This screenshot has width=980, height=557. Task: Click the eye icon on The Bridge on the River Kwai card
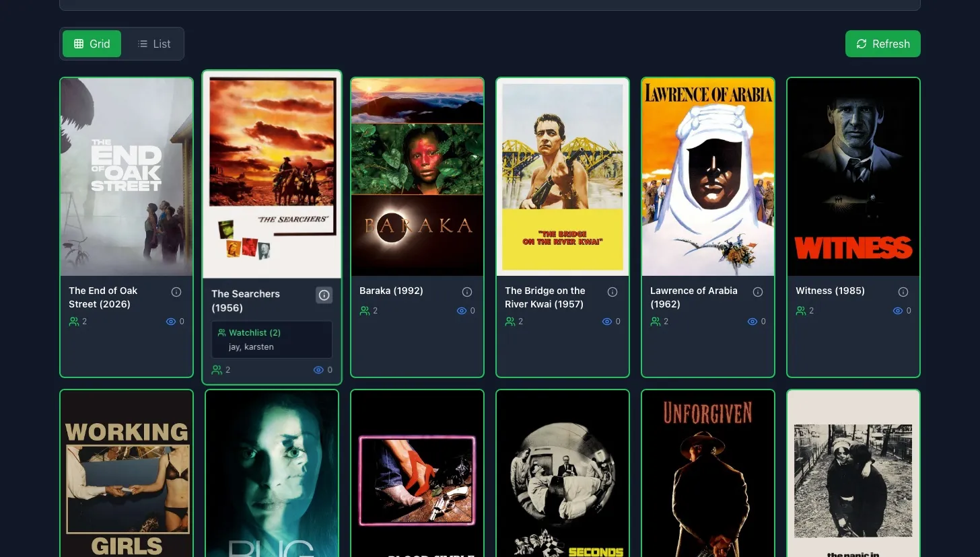607,322
